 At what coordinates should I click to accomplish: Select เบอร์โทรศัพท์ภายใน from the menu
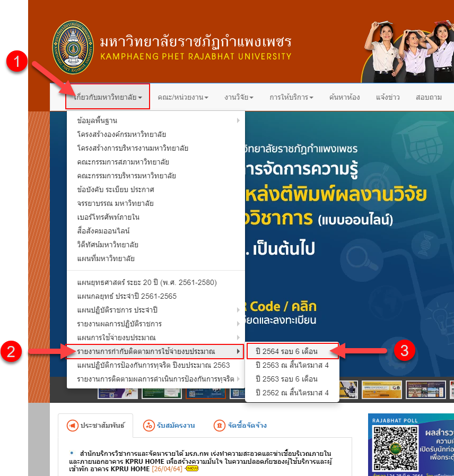(x=156, y=217)
